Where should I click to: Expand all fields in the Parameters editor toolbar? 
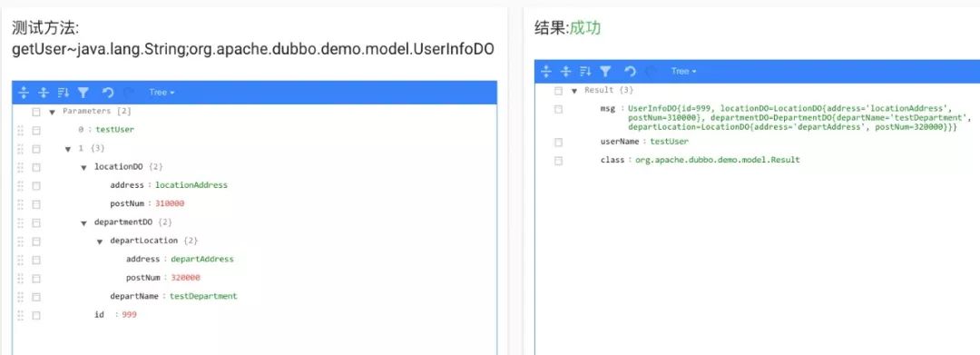pyautogui.click(x=23, y=93)
